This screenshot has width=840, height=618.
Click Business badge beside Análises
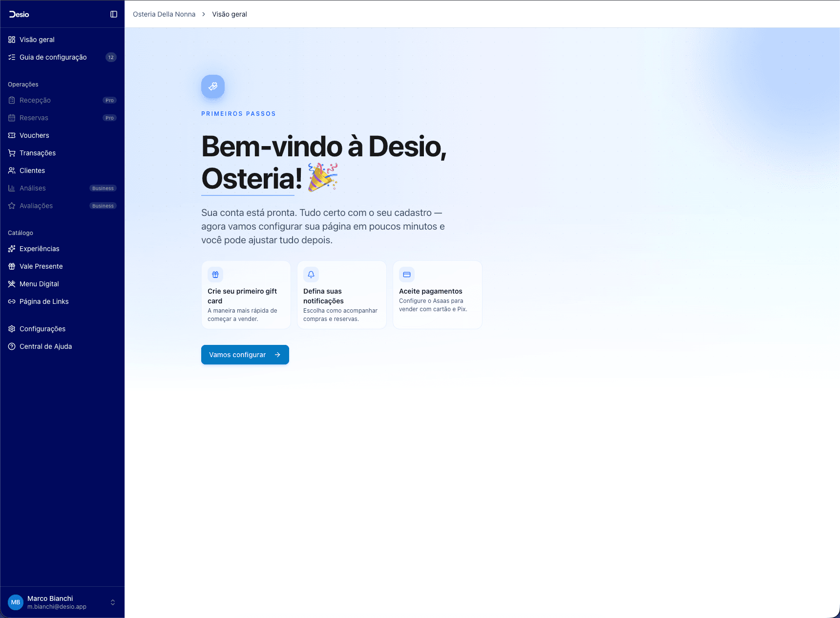point(103,188)
